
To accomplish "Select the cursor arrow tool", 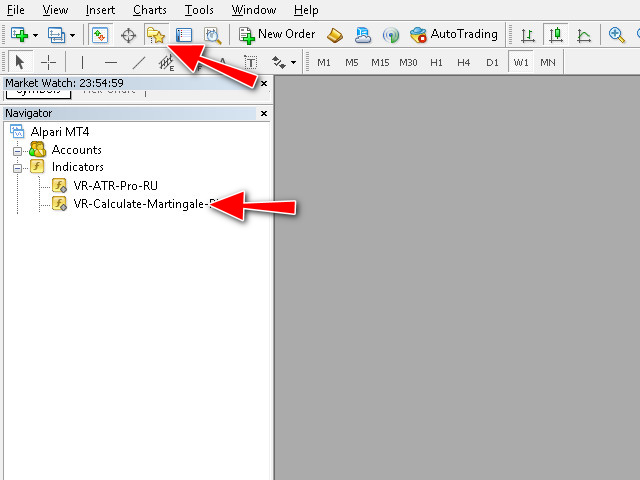I will (x=20, y=62).
